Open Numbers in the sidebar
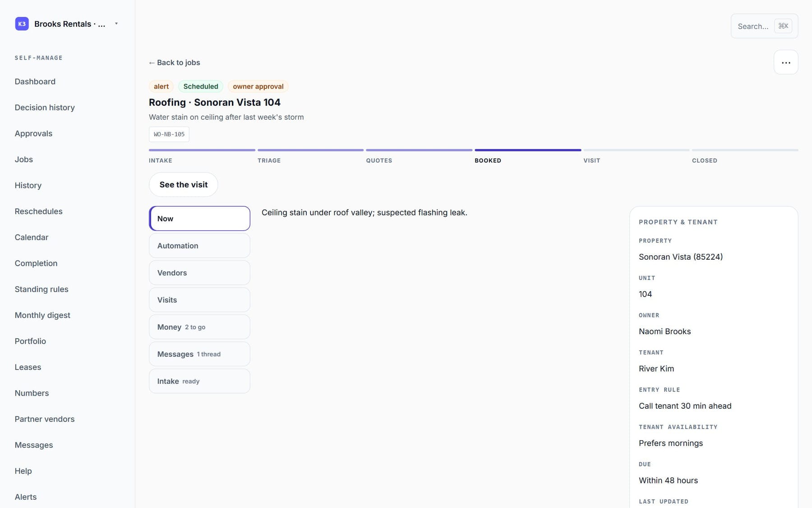The image size is (812, 508). [32, 393]
